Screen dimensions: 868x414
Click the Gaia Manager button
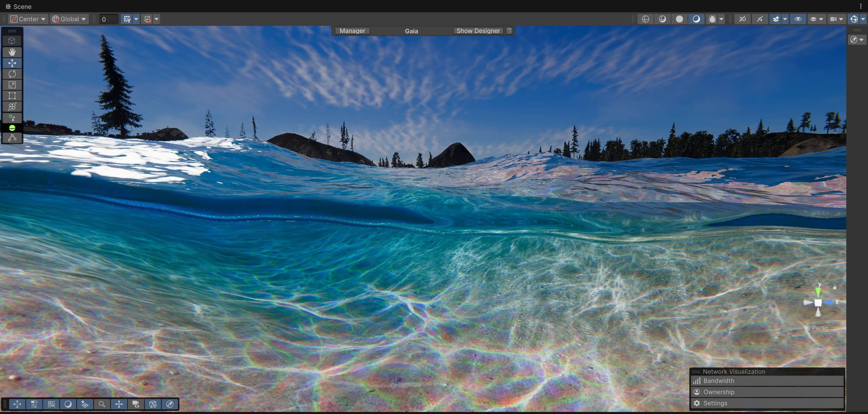[352, 31]
